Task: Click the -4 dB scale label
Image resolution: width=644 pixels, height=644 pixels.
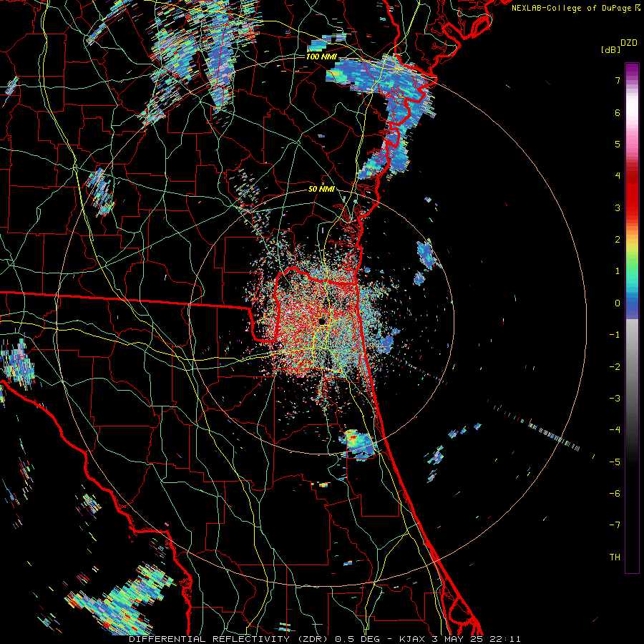Action: tap(615, 429)
